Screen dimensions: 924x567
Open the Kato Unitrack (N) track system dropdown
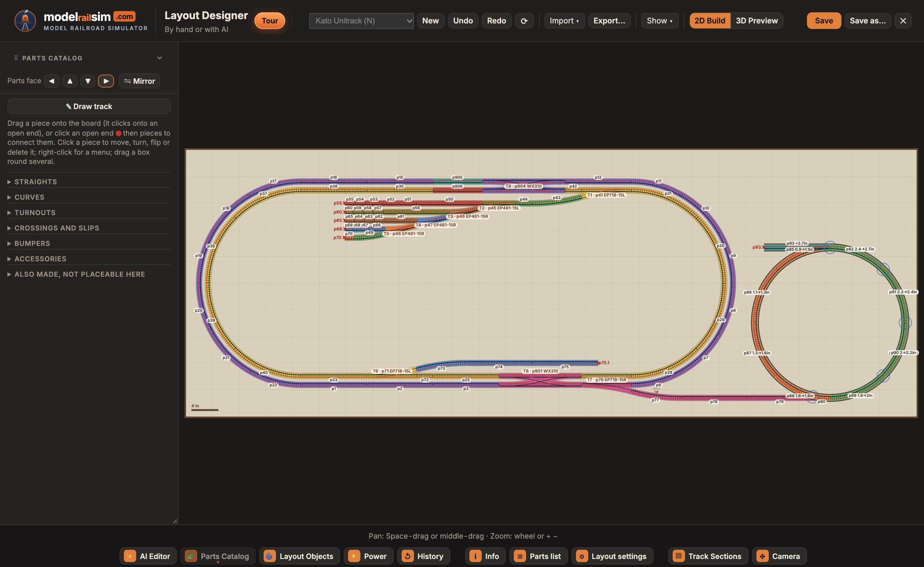362,21
